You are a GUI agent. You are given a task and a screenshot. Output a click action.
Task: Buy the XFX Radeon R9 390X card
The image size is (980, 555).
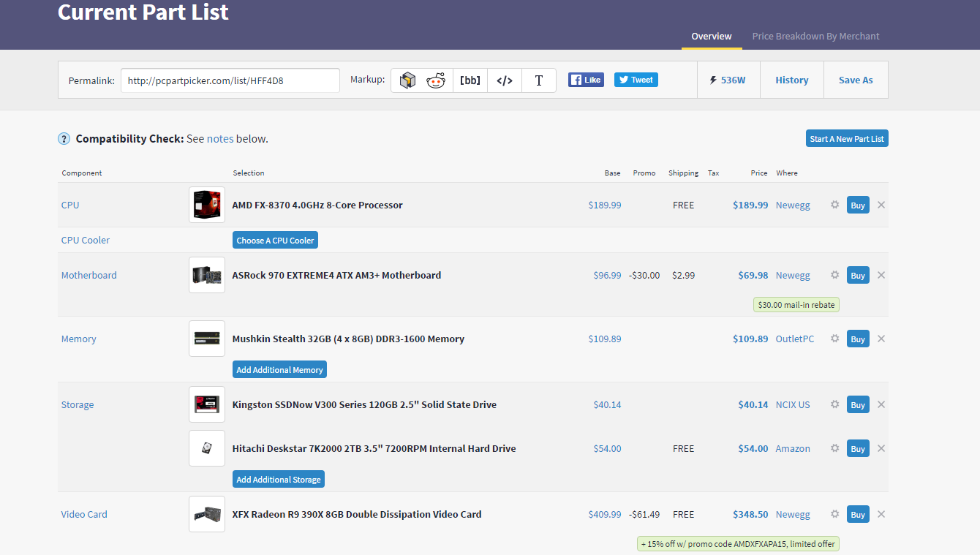(x=858, y=514)
